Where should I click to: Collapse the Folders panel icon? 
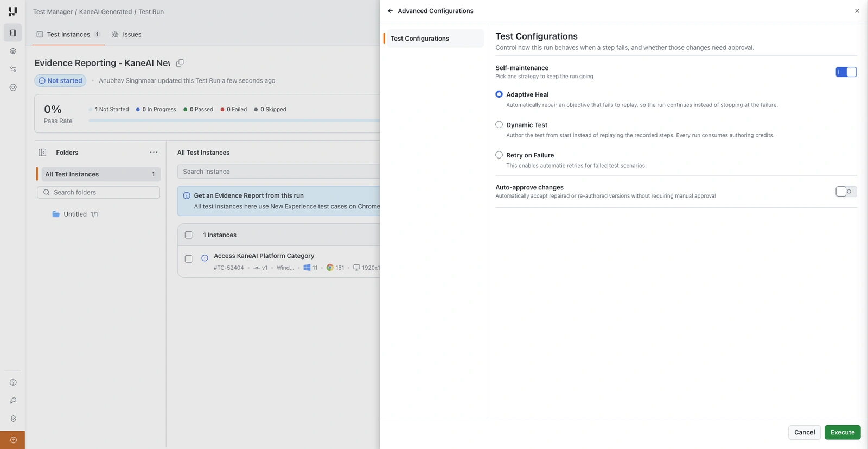click(x=42, y=153)
